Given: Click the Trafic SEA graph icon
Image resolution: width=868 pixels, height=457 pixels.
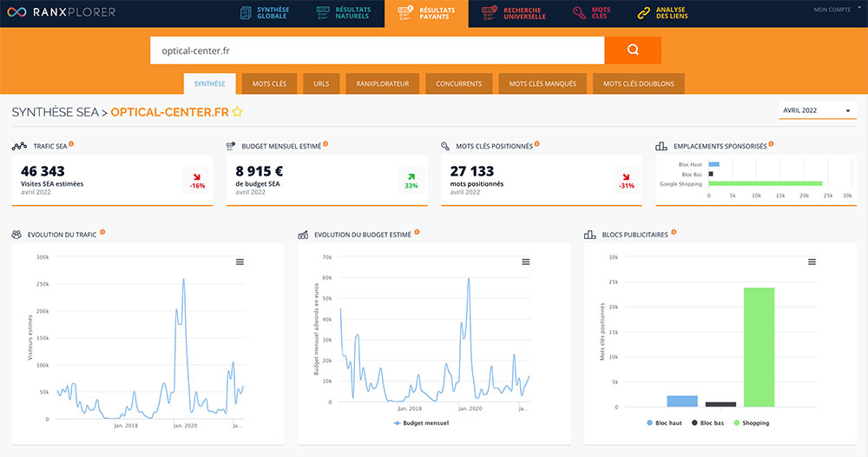Looking at the screenshot, I should [19, 146].
